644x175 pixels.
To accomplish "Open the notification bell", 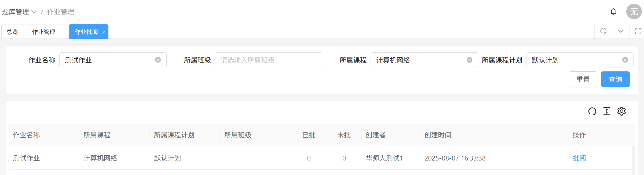I will click(x=613, y=12).
